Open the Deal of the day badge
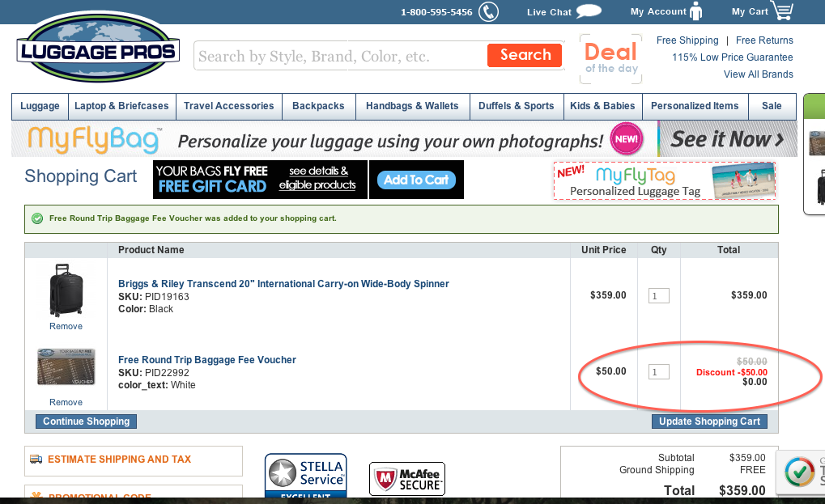This screenshot has width=825, height=504. pos(611,59)
